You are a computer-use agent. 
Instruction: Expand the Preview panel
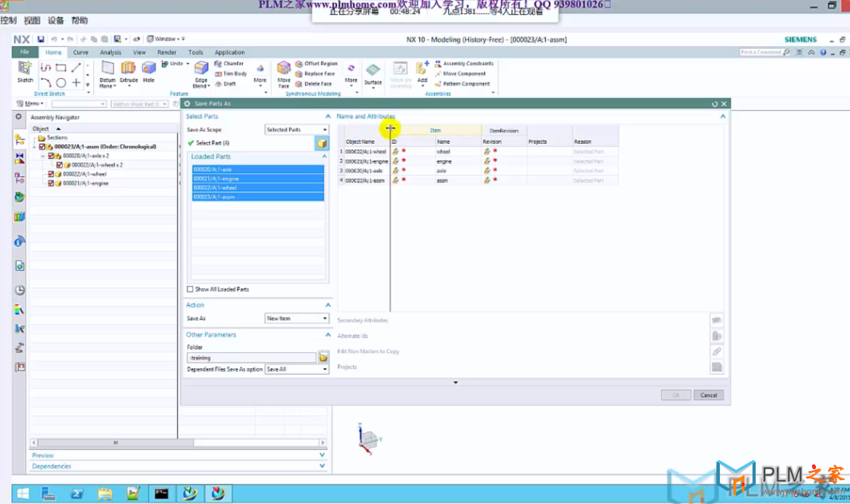[x=322, y=455]
